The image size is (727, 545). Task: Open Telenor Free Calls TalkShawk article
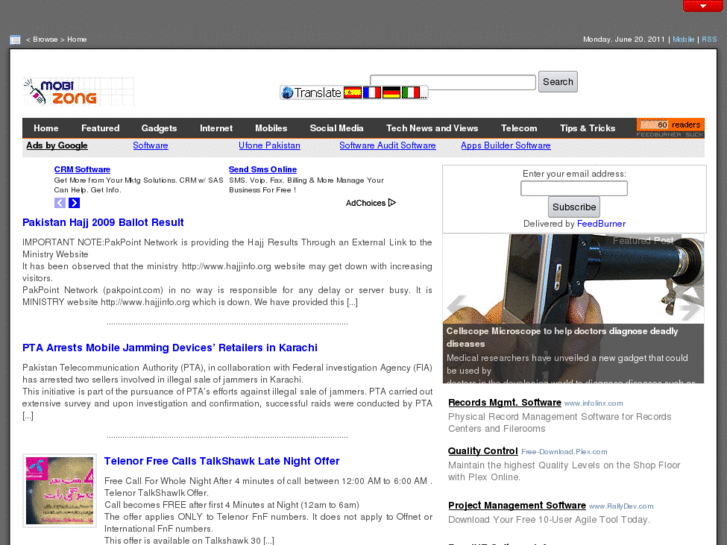222,461
